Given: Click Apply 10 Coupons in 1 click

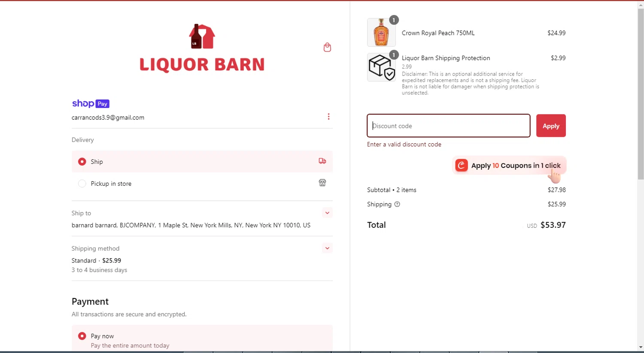Looking at the screenshot, I should coord(509,166).
